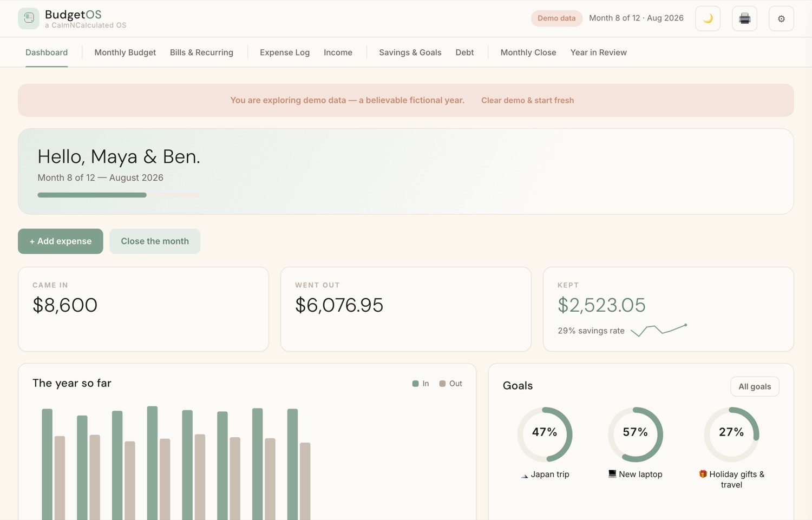812x520 pixels.
Task: Click the 27% Holiday gifts progress ring
Action: [731, 435]
